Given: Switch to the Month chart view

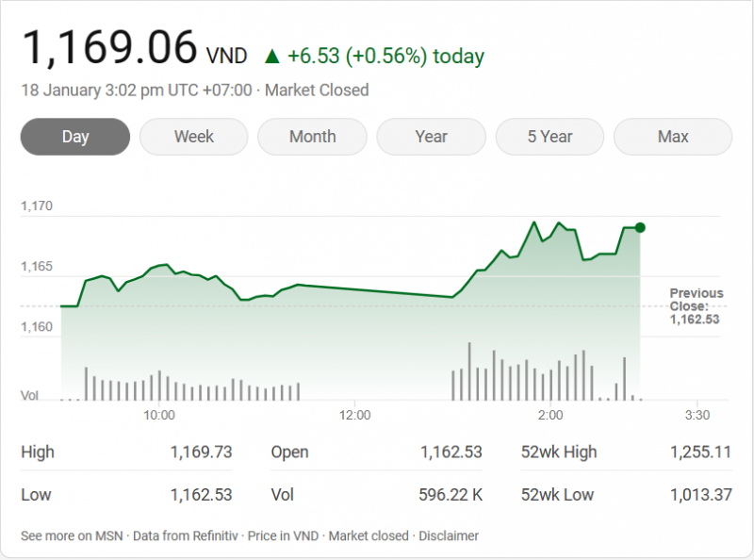Looking at the screenshot, I should (x=313, y=137).
